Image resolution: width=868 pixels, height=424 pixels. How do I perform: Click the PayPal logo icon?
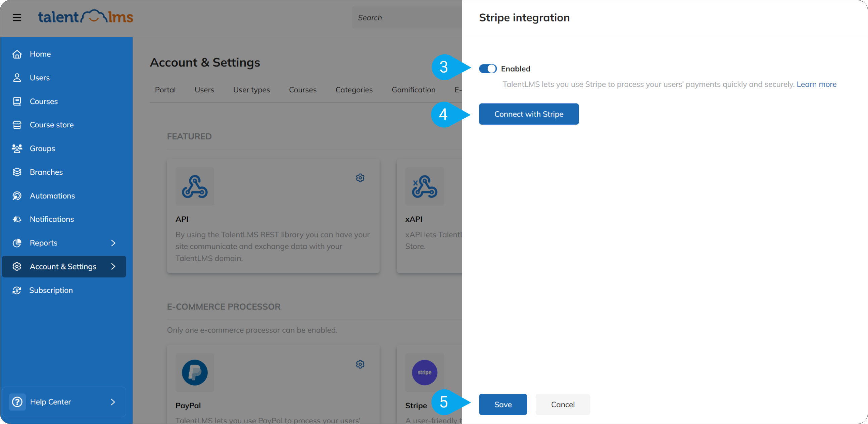195,372
